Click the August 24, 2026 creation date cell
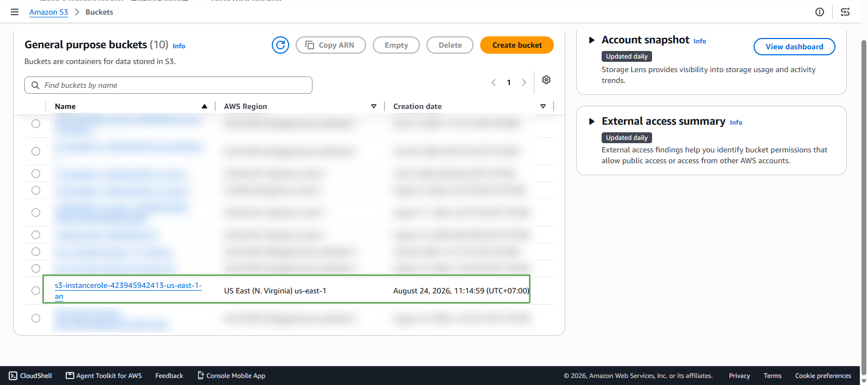Screen dimensions: 868x385 (x=461, y=291)
